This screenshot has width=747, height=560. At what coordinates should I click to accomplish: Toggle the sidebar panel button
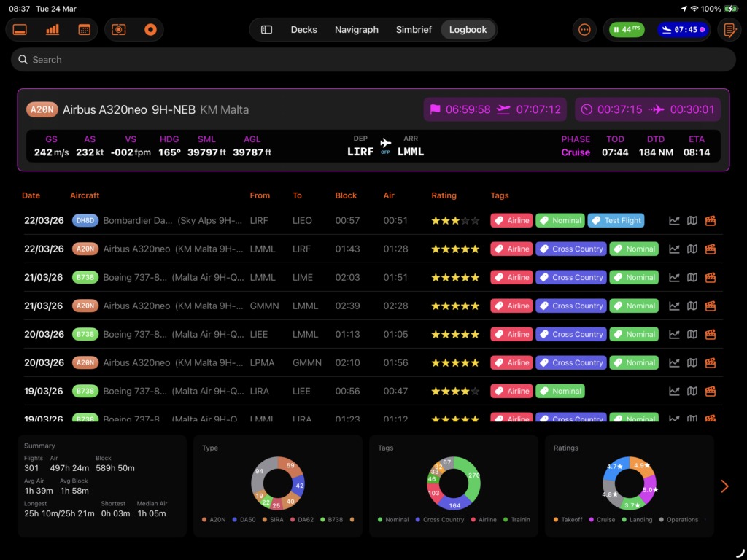tap(267, 30)
